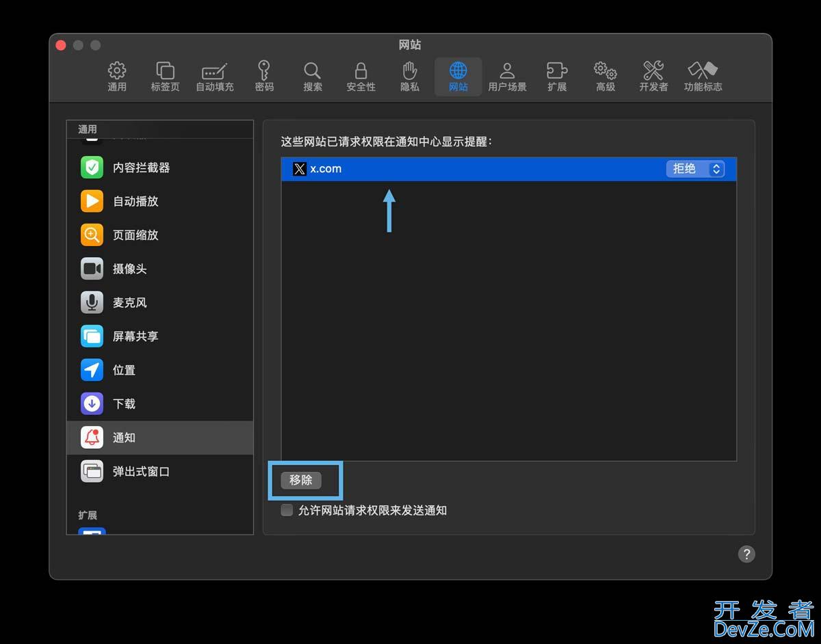Open the 搜索 search magnifier icon
Image resolution: width=821 pixels, height=644 pixels.
(x=313, y=70)
